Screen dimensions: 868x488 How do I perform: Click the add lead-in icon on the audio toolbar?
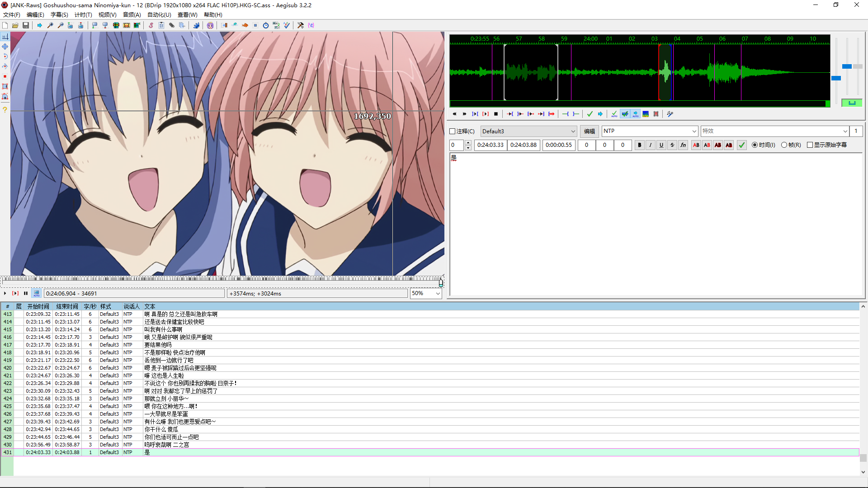(565, 114)
